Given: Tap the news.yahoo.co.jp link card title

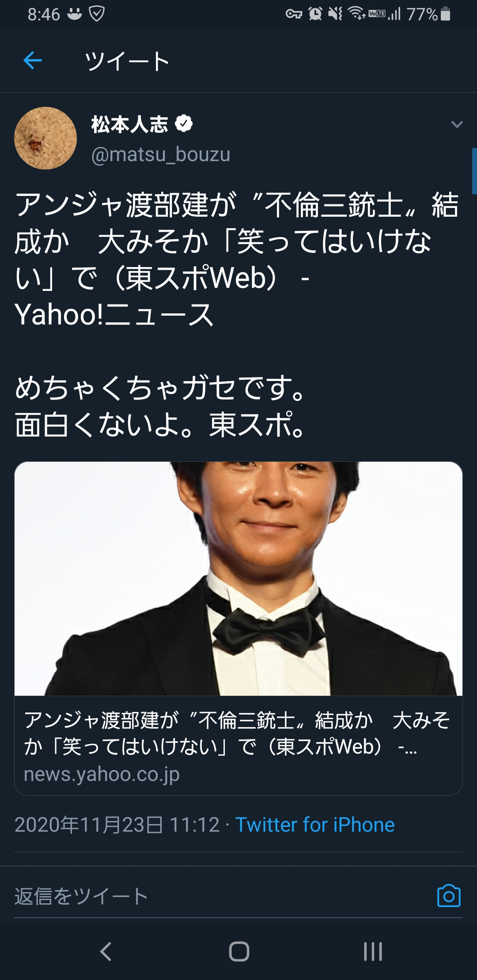Looking at the screenshot, I should coord(238,733).
